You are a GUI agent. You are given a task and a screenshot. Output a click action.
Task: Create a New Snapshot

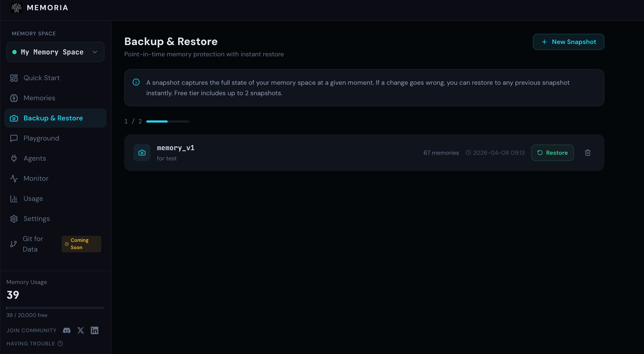tap(568, 42)
